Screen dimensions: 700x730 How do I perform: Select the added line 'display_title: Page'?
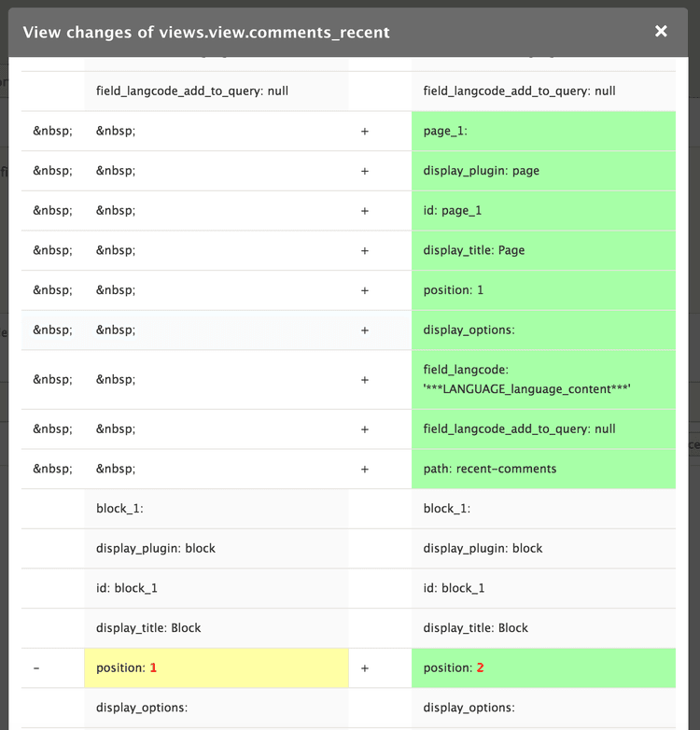tap(543, 250)
